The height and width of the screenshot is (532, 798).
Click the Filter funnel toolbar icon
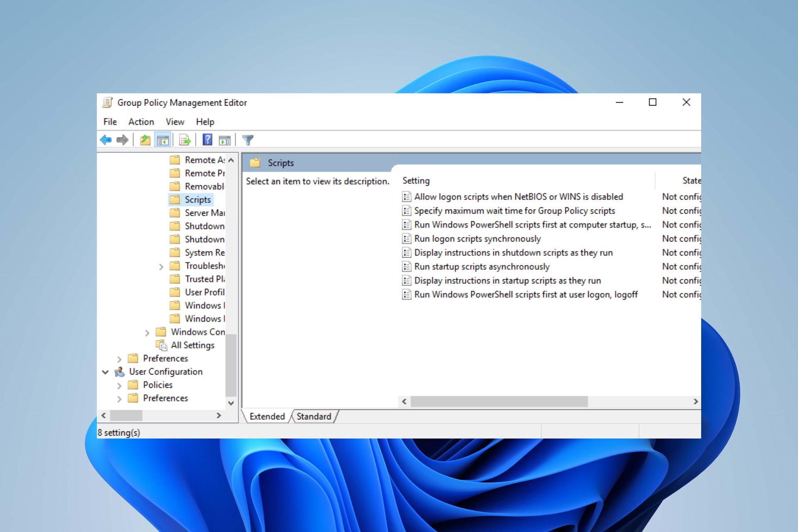[x=248, y=140]
